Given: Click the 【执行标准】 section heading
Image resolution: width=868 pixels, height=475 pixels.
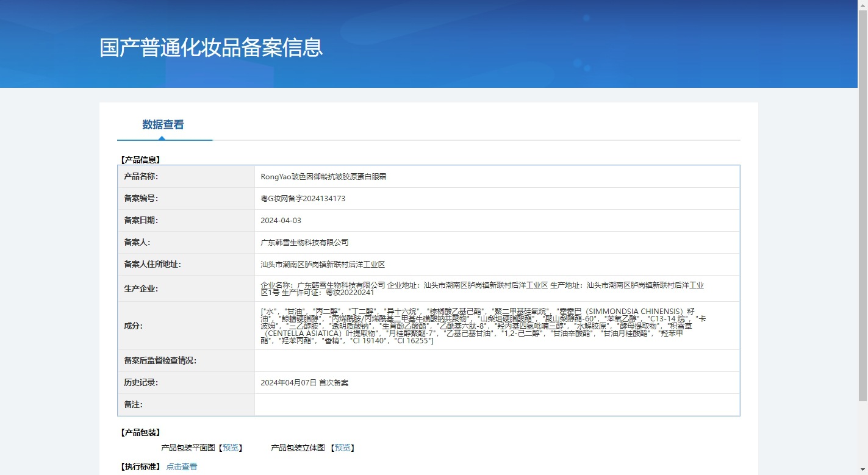Looking at the screenshot, I should tap(140, 466).
